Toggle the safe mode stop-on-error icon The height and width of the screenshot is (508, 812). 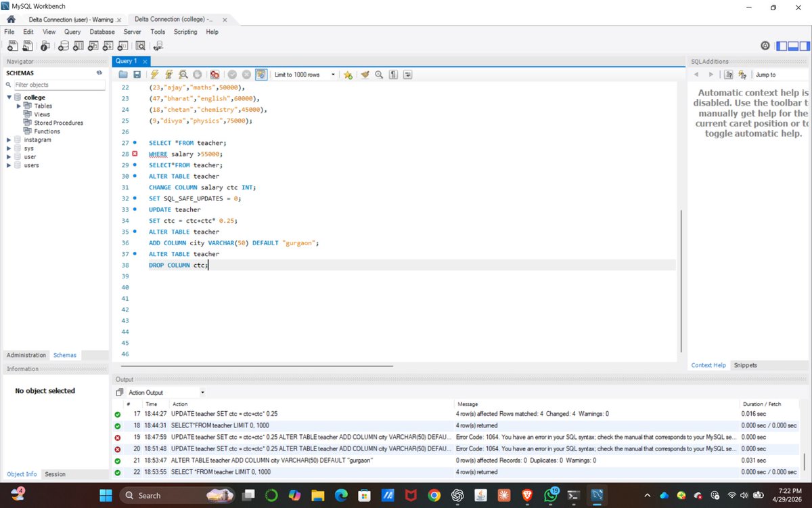[215, 75]
